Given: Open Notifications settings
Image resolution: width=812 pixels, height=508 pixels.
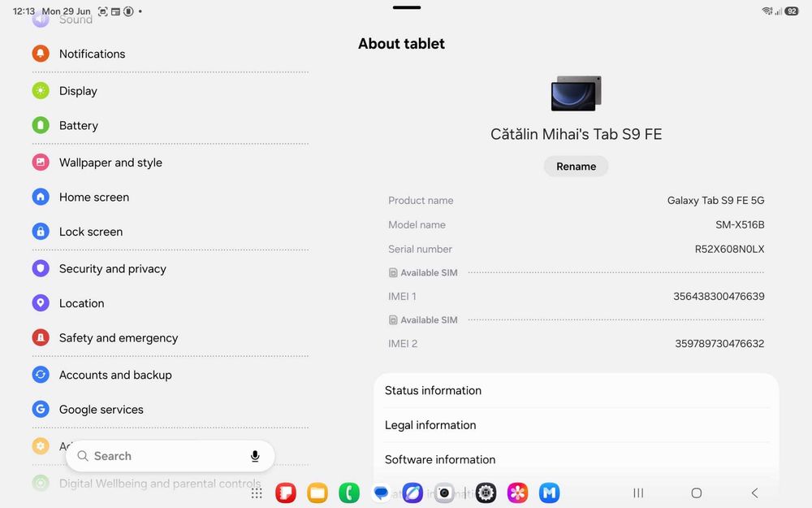Looking at the screenshot, I should [170, 54].
